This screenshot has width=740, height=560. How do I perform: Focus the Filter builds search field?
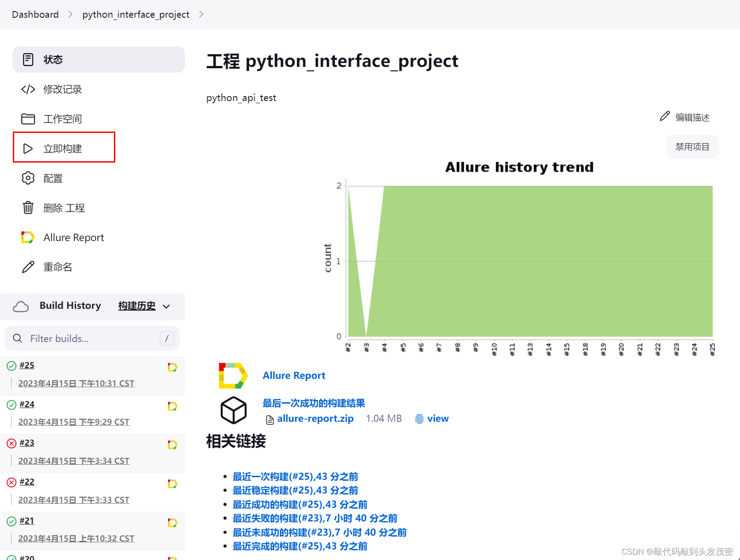pyautogui.click(x=92, y=338)
